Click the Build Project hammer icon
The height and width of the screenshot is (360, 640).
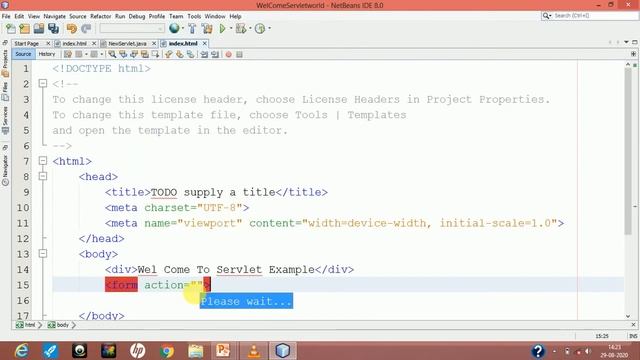(192, 29)
